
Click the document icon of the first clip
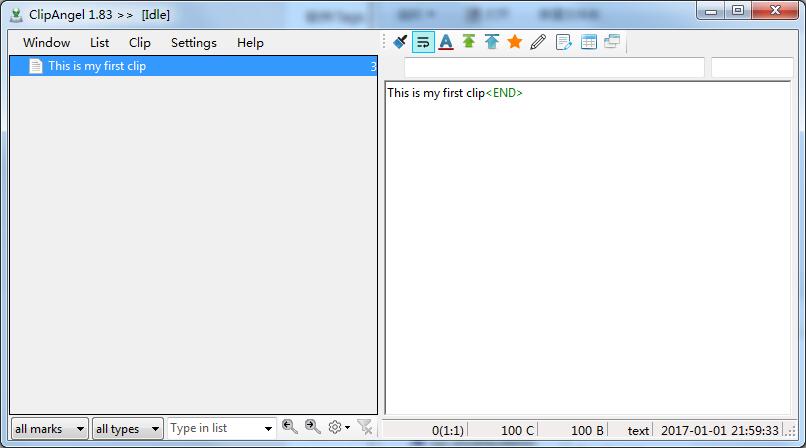[x=35, y=66]
